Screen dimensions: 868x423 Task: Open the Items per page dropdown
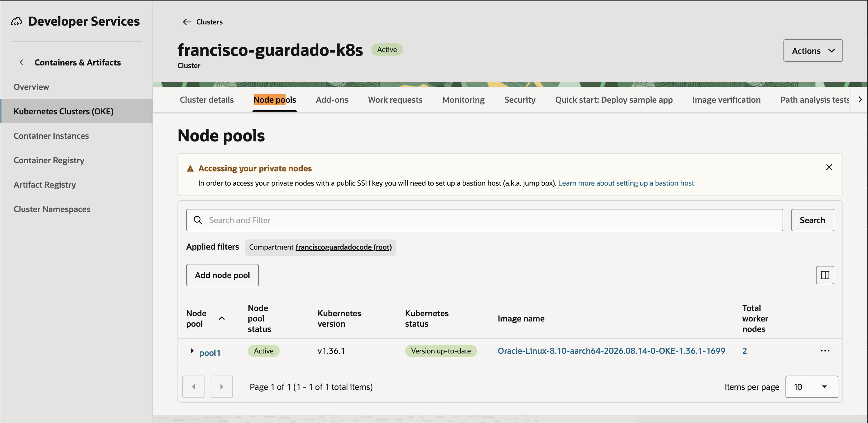811,387
